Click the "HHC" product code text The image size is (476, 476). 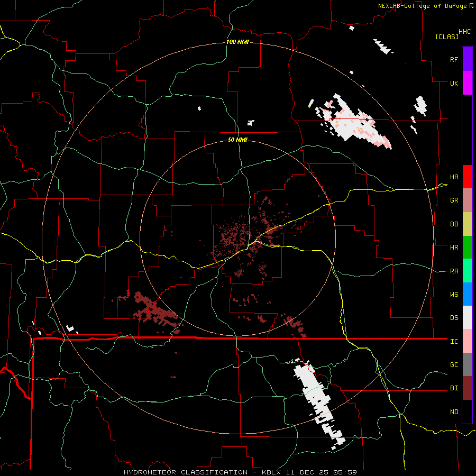point(465,32)
